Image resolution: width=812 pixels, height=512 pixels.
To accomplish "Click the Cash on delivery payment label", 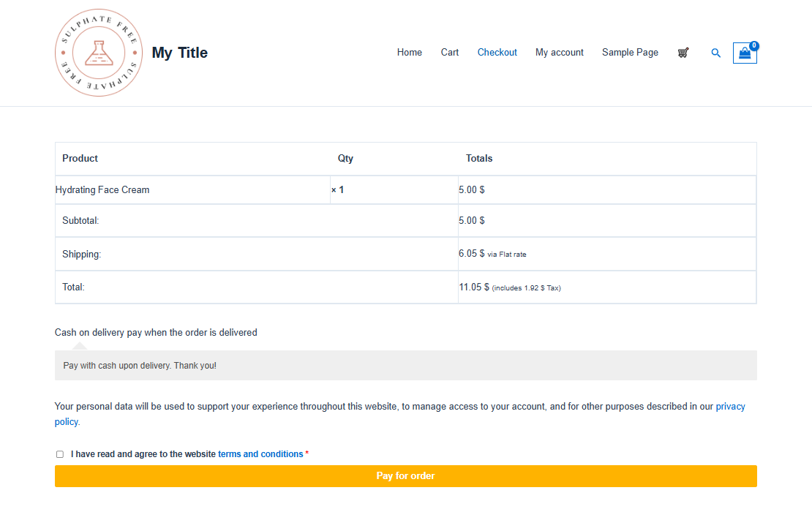I will [156, 332].
